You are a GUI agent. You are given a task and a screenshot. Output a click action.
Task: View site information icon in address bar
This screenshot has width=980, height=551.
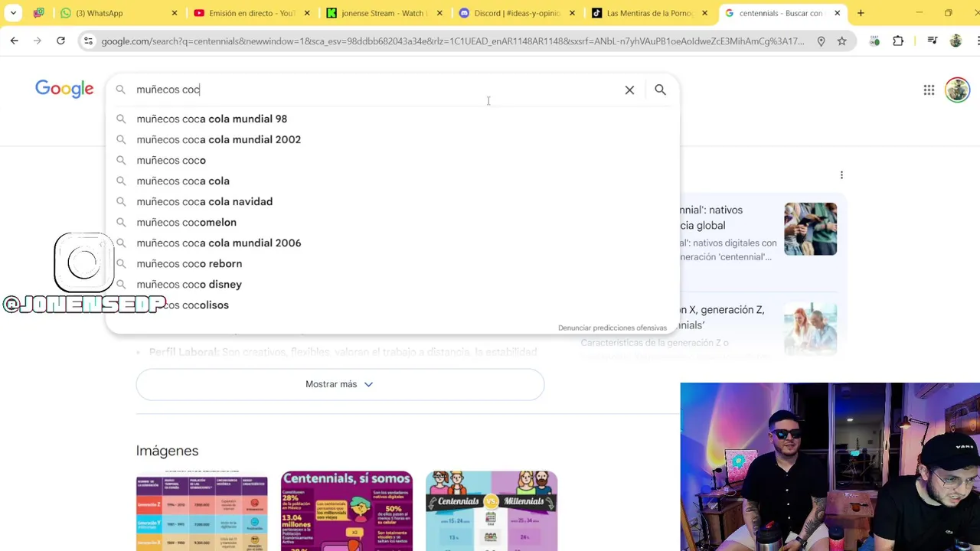coord(88,41)
